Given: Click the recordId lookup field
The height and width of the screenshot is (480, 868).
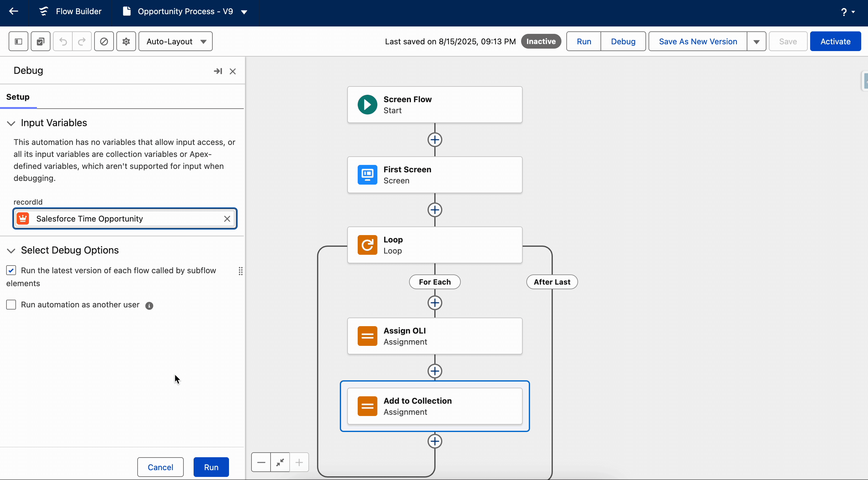Looking at the screenshot, I should pos(125,218).
